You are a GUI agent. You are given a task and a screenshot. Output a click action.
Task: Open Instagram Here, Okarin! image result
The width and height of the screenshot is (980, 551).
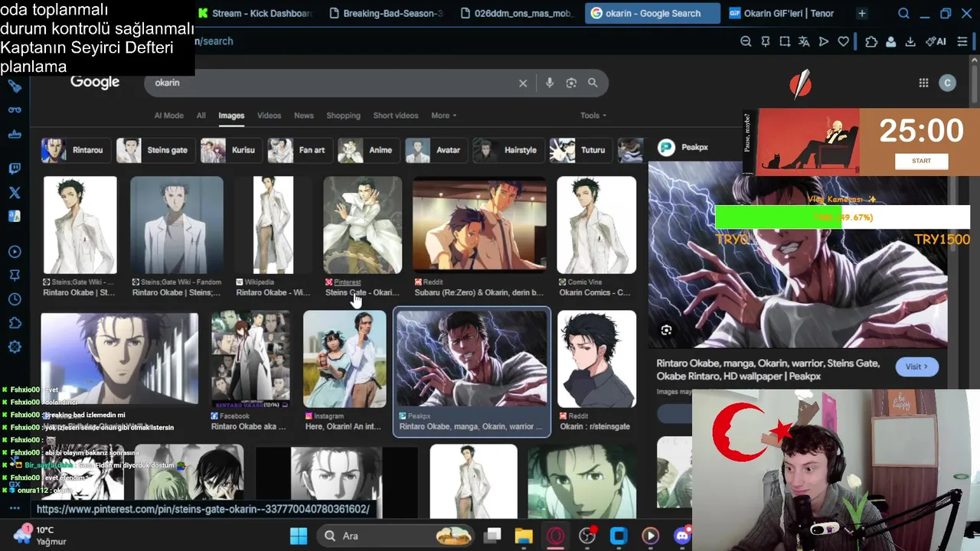pos(345,372)
